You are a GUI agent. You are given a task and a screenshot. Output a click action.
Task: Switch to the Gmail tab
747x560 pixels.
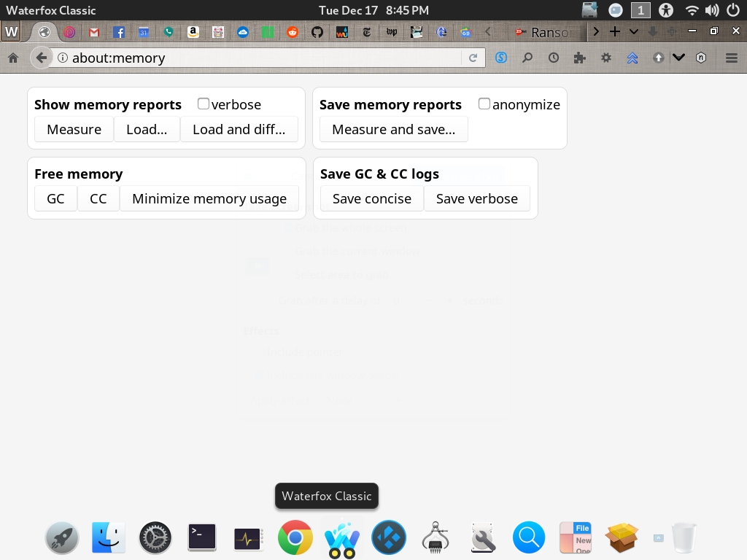tap(93, 31)
